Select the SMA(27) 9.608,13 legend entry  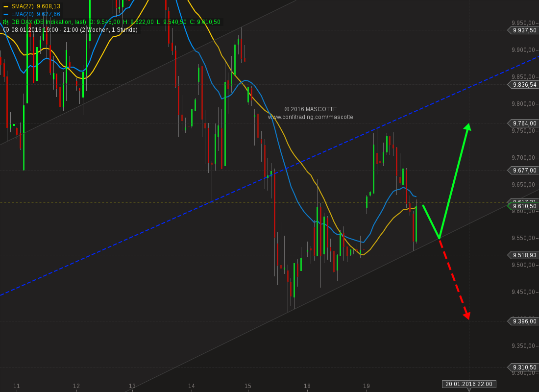32,6
